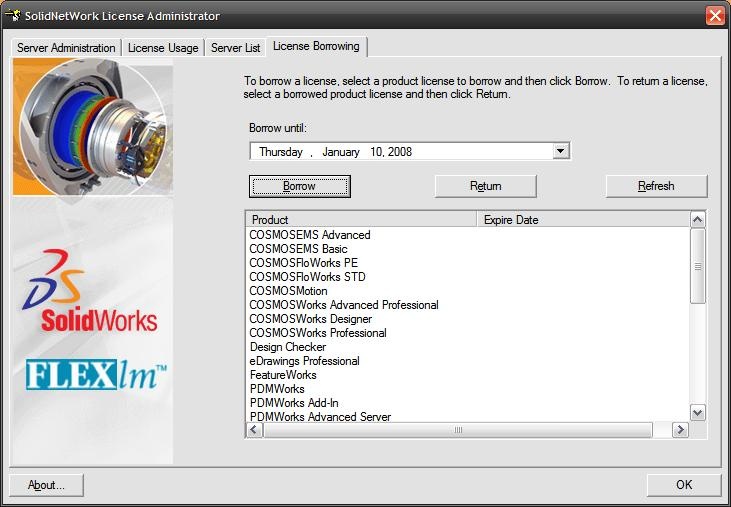Select PDMWorks Advanced Server row
731x507 pixels.
point(320,417)
